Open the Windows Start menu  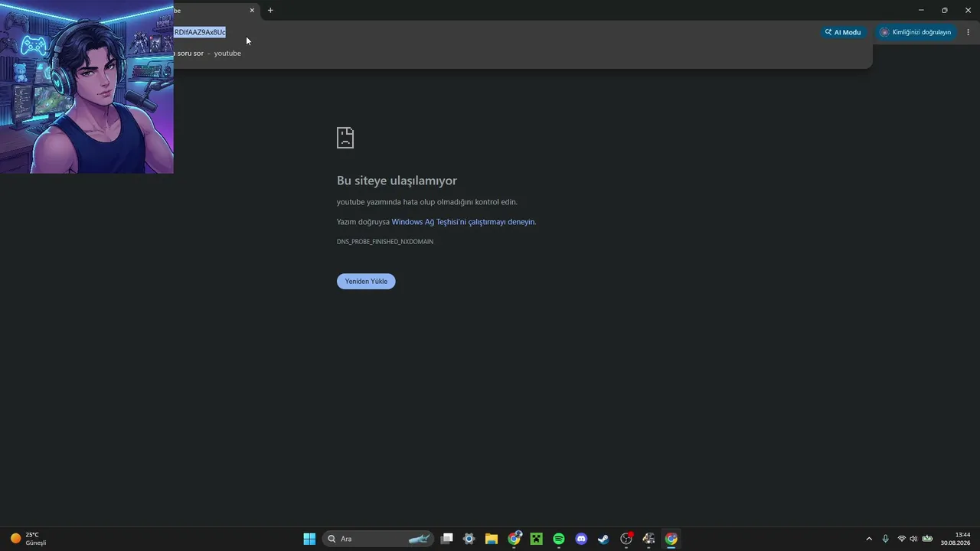309,539
